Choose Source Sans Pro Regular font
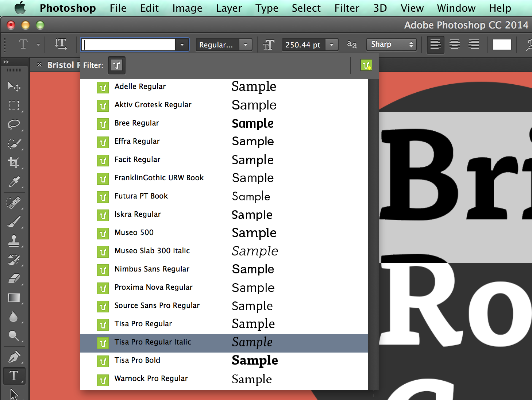Image resolution: width=532 pixels, height=400 pixels. click(x=224, y=305)
